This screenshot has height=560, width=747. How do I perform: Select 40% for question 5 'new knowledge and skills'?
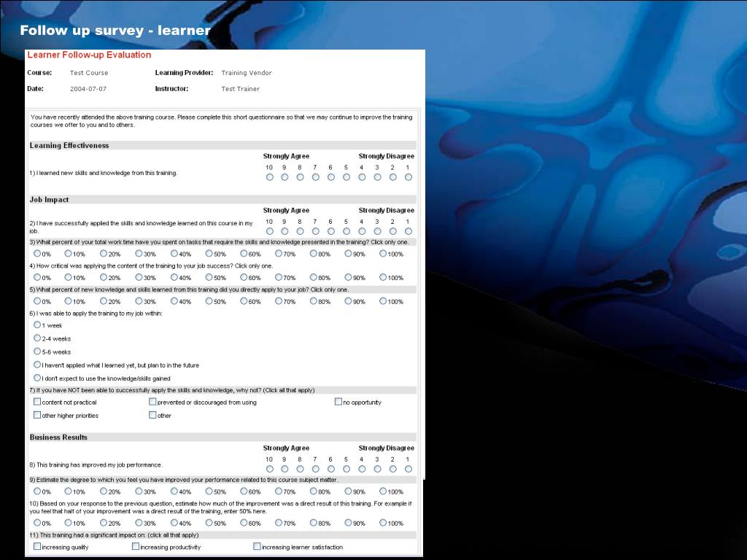pos(174,301)
